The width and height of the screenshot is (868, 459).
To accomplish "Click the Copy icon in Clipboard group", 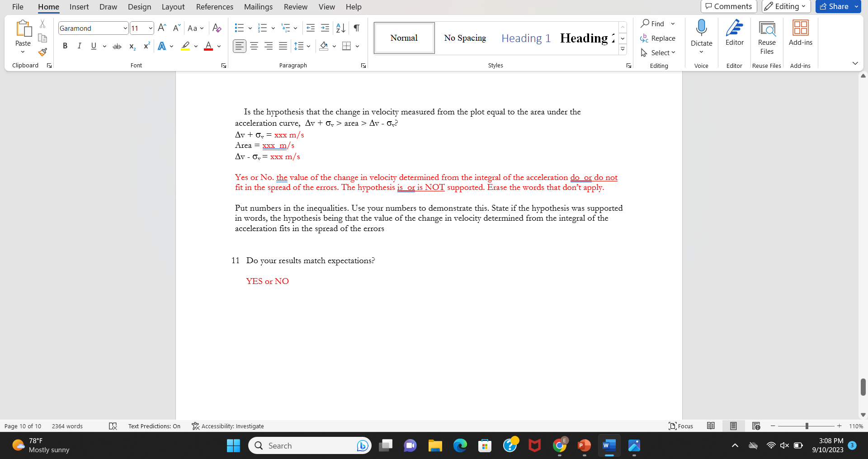I will coord(42,38).
